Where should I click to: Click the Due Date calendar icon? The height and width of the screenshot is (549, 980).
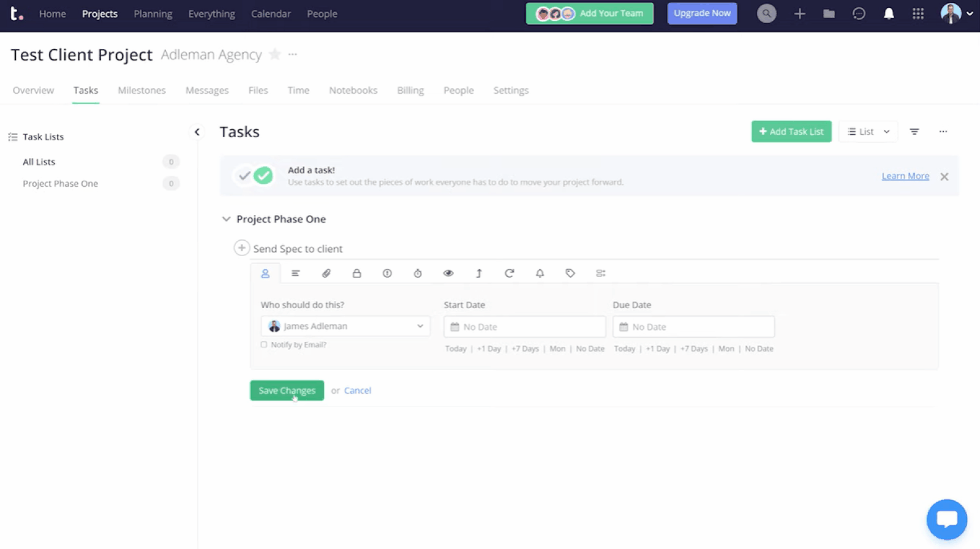point(624,327)
